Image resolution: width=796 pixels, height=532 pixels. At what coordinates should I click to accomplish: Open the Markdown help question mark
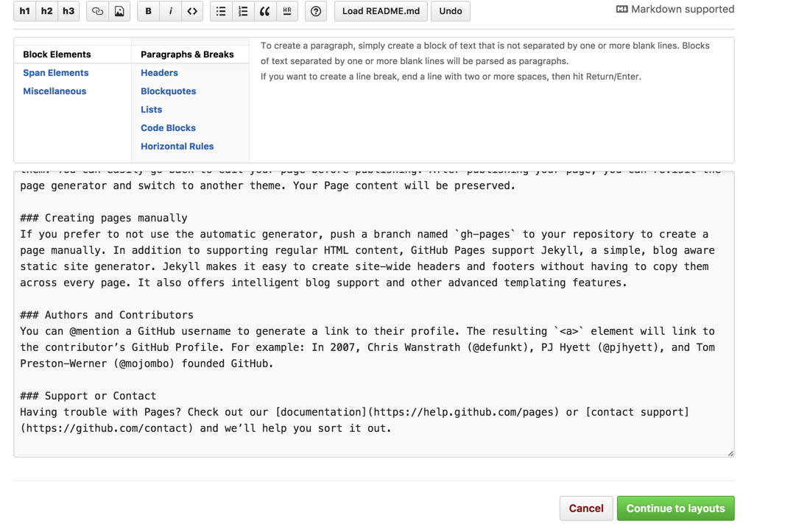(x=316, y=11)
